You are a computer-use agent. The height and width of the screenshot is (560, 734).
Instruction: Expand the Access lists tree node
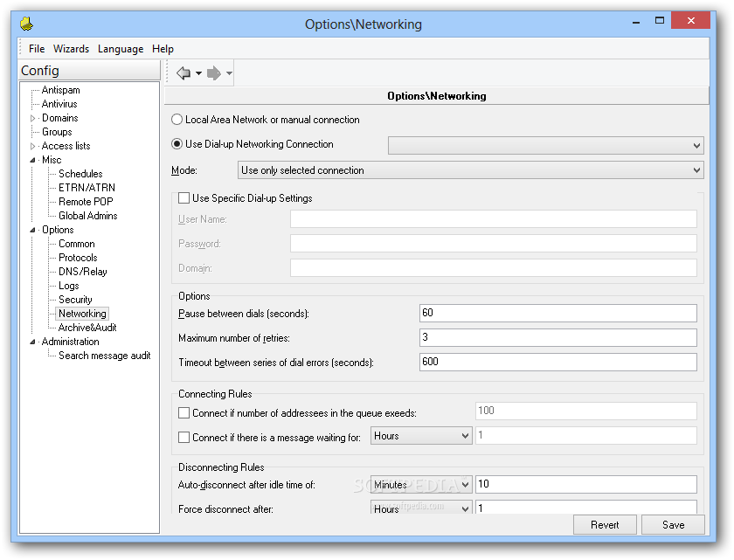33,147
